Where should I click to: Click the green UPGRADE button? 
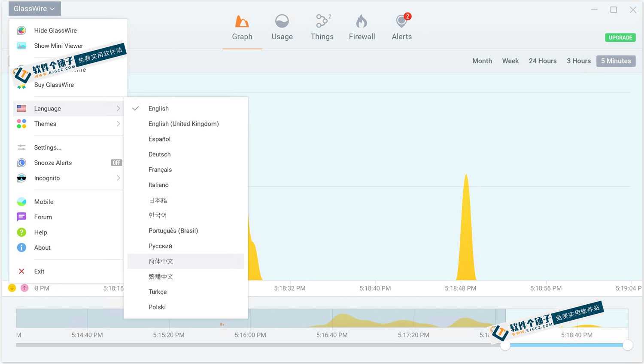pos(620,37)
